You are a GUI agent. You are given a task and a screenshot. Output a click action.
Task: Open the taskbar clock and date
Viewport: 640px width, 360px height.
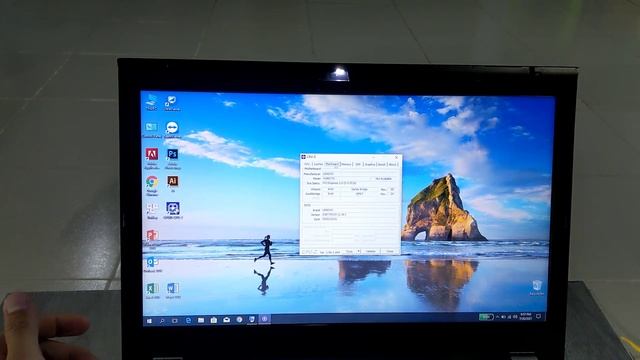coord(526,317)
